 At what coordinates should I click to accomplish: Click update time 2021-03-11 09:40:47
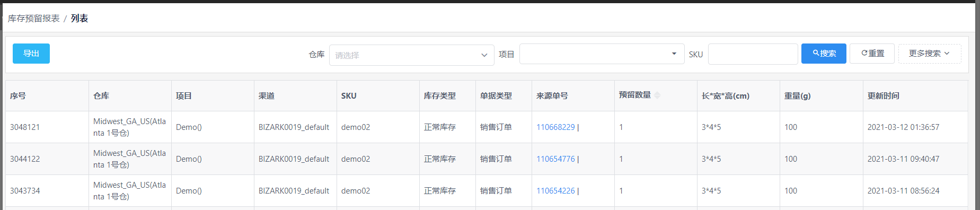[903, 159]
